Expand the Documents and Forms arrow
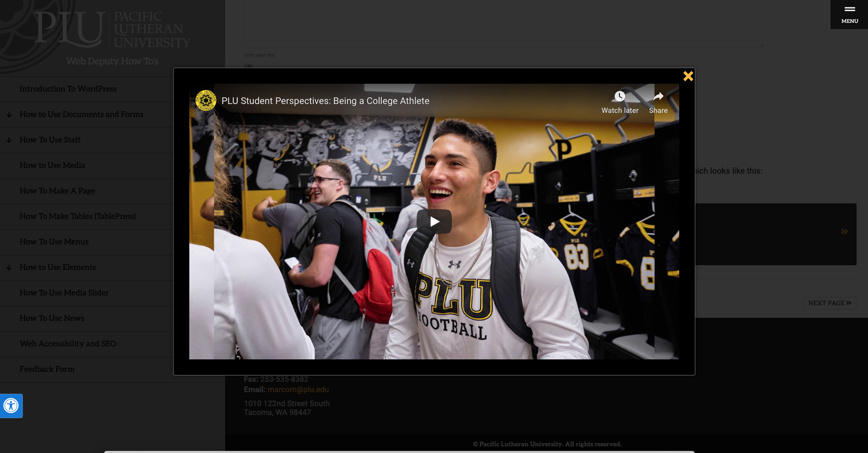 [9, 114]
